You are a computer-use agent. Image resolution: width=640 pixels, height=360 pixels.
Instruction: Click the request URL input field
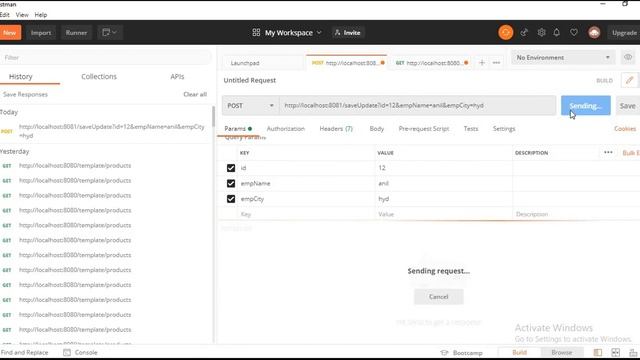(x=418, y=105)
